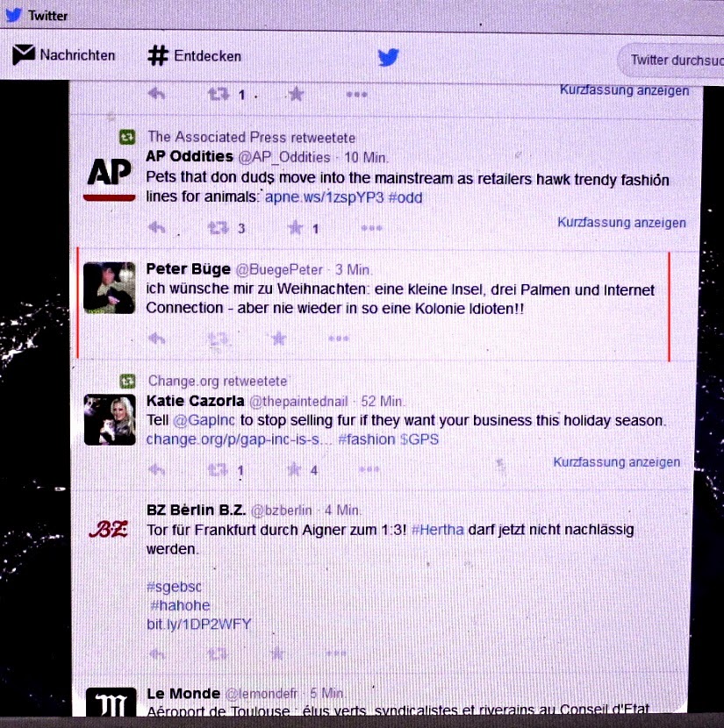
Task: Open the Entdecken discover tab
Action: click(195, 56)
